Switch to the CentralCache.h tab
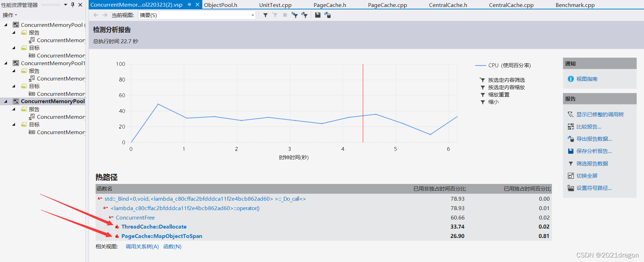The height and width of the screenshot is (262, 644). point(448,5)
